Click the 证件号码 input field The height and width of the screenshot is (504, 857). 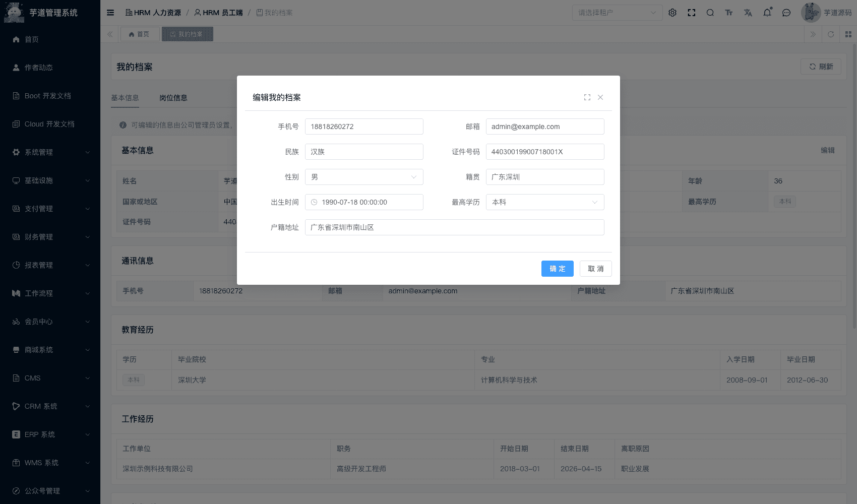[x=545, y=152]
